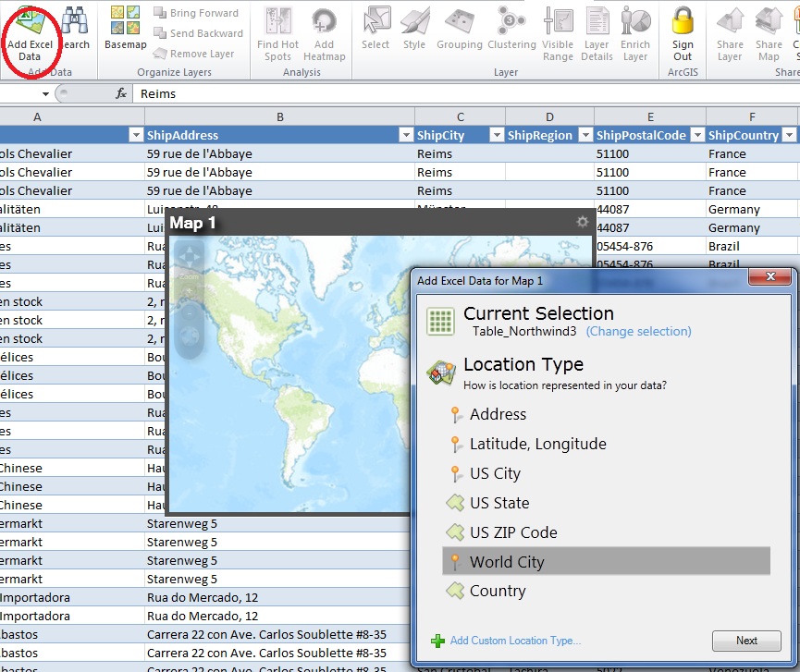
Task: Click Send Backward in Organize Layers
Action: [x=198, y=33]
